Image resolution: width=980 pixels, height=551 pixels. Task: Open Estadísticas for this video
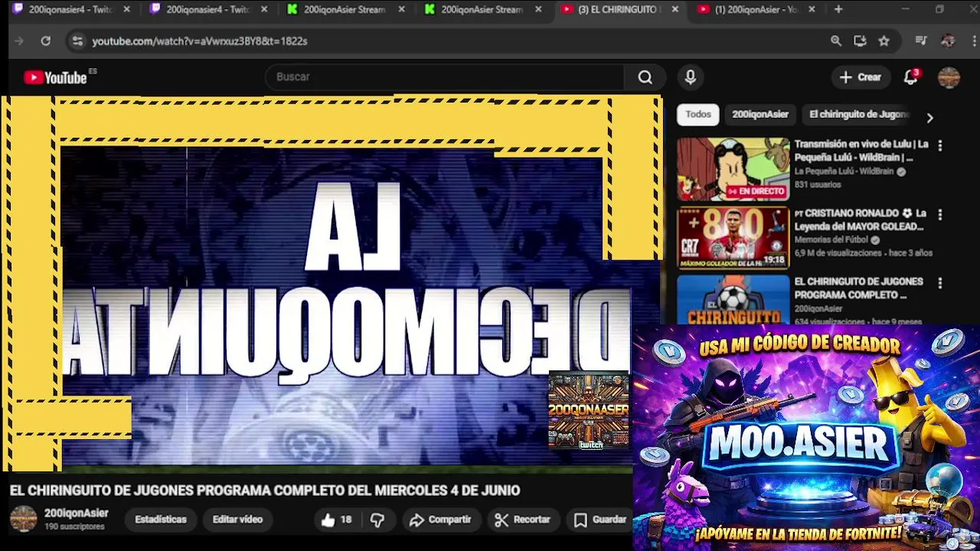(161, 520)
